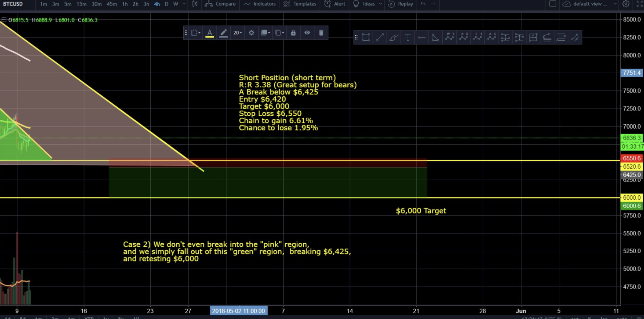Select the Short Position tool
This screenshot has height=319, width=644.
[519, 37]
